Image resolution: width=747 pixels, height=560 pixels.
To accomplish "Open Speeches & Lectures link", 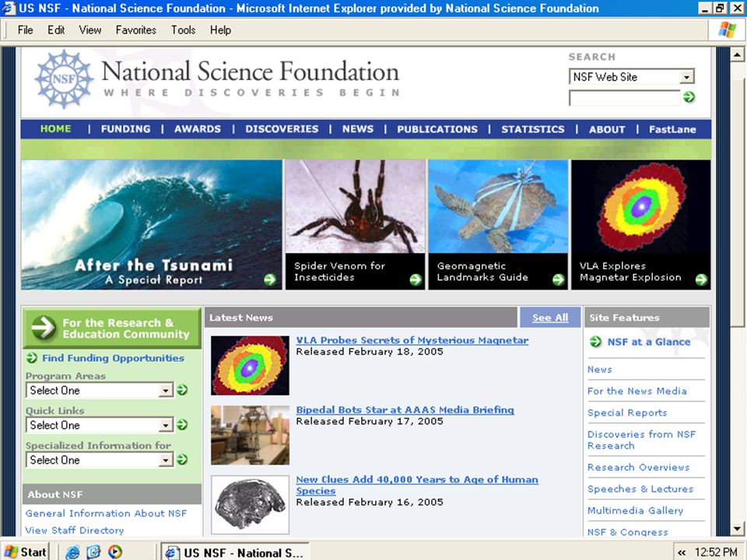I will (x=640, y=489).
